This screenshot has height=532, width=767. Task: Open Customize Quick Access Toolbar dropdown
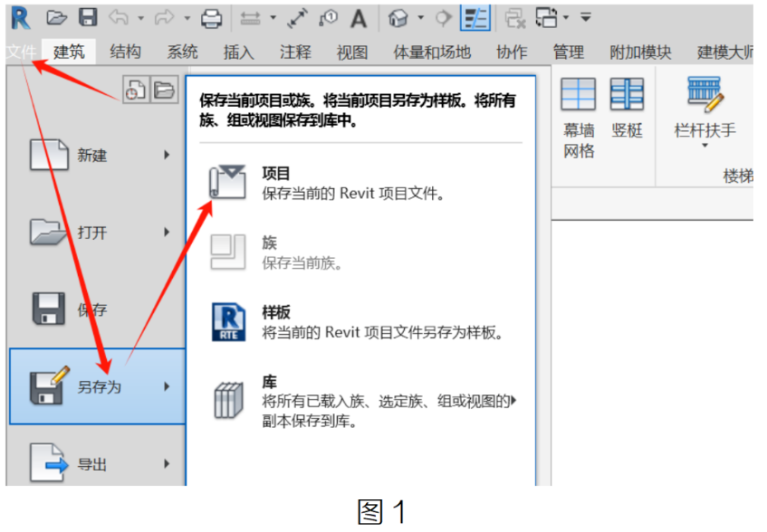[586, 17]
